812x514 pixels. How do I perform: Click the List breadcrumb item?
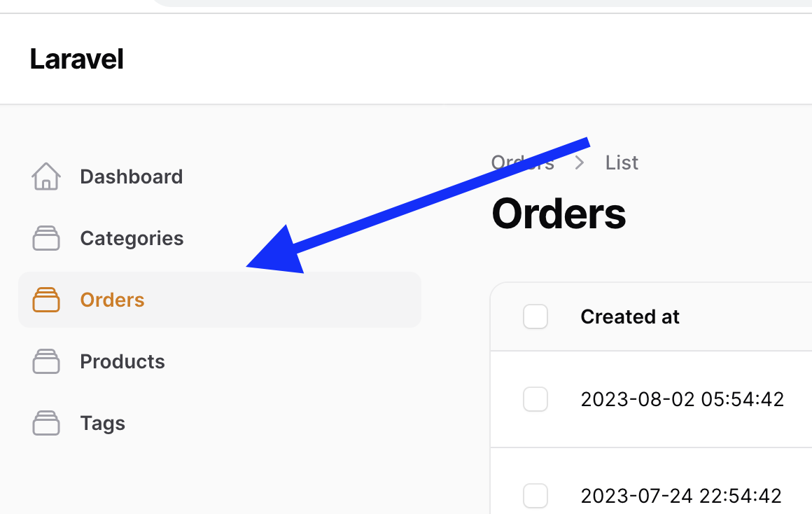[622, 162]
